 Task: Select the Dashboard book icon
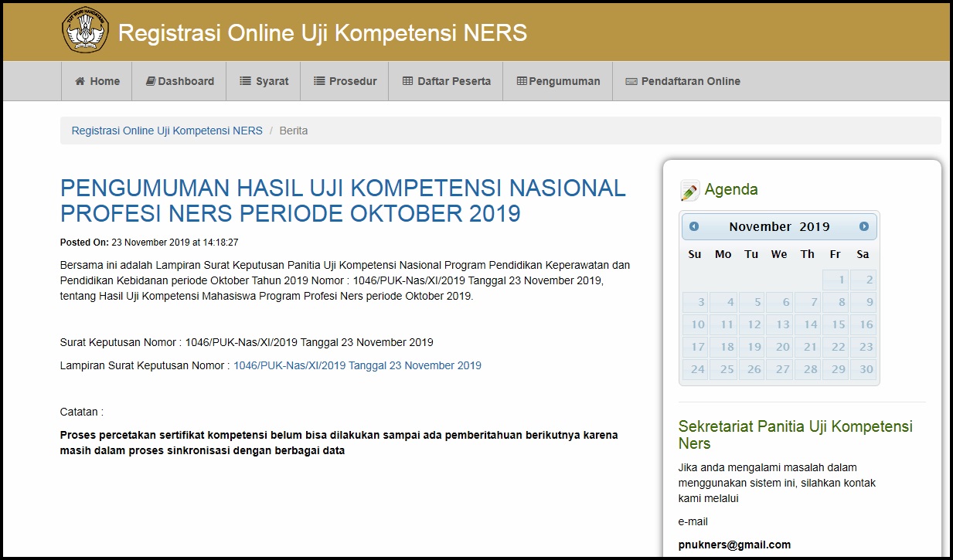pyautogui.click(x=150, y=80)
